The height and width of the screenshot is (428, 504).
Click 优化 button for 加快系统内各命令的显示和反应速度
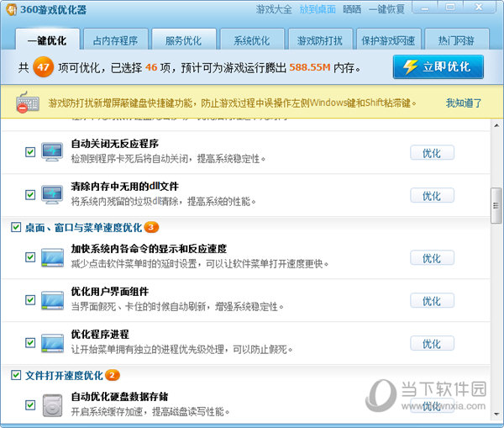[x=432, y=258]
